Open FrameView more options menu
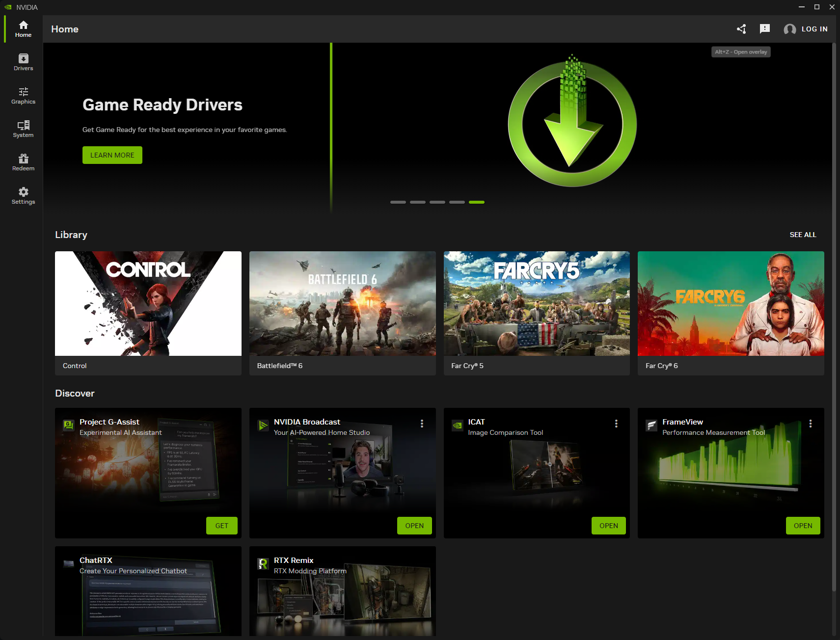Viewport: 840px width, 640px height. pyautogui.click(x=810, y=424)
